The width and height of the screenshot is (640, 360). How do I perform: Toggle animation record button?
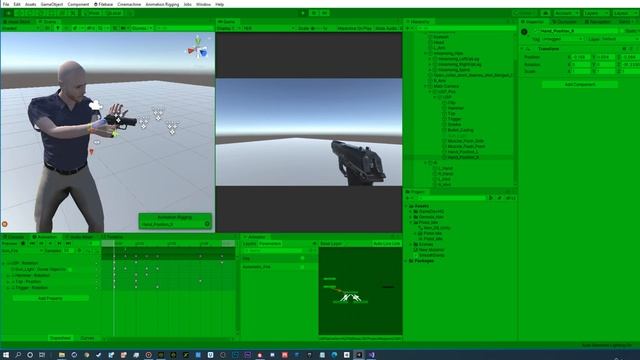[x=23, y=244]
